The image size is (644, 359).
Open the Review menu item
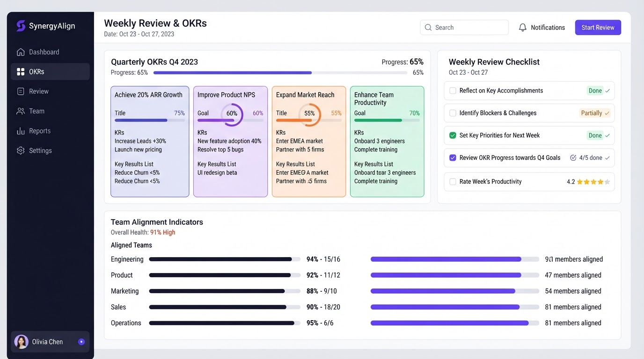50,91
